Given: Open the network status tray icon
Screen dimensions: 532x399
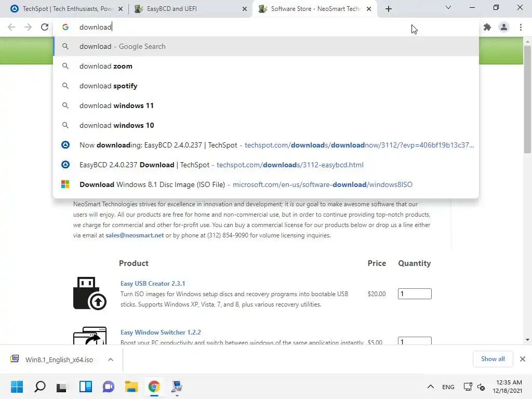Looking at the screenshot, I should pyautogui.click(x=468, y=387).
